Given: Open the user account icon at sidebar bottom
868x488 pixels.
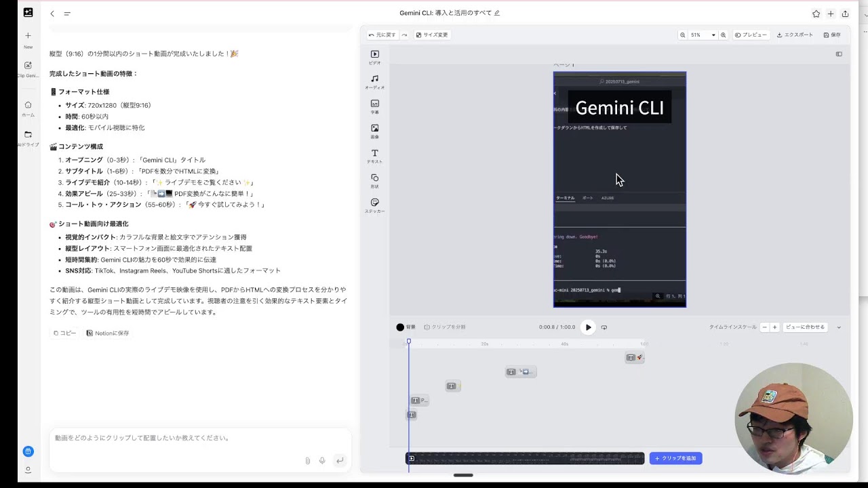Looking at the screenshot, I should 28,470.
